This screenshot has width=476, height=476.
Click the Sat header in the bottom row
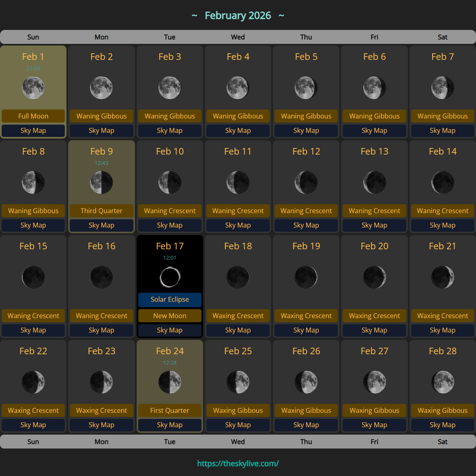tap(442, 442)
